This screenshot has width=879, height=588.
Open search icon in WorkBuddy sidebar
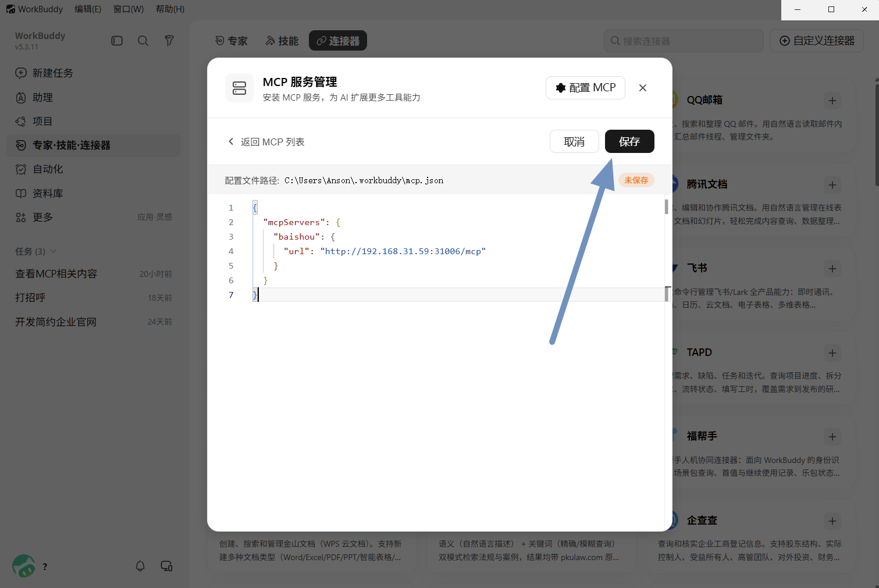(143, 41)
